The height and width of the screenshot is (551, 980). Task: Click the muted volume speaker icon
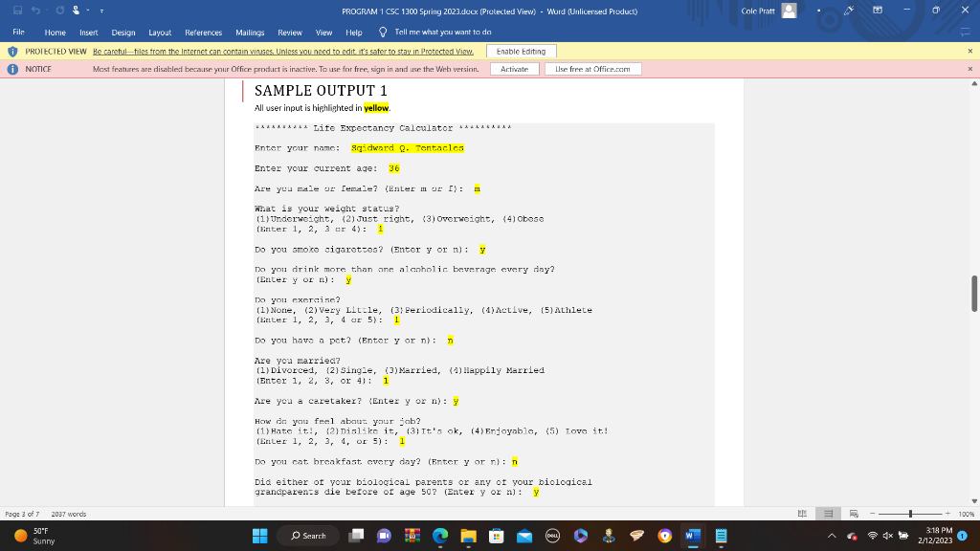tap(887, 536)
